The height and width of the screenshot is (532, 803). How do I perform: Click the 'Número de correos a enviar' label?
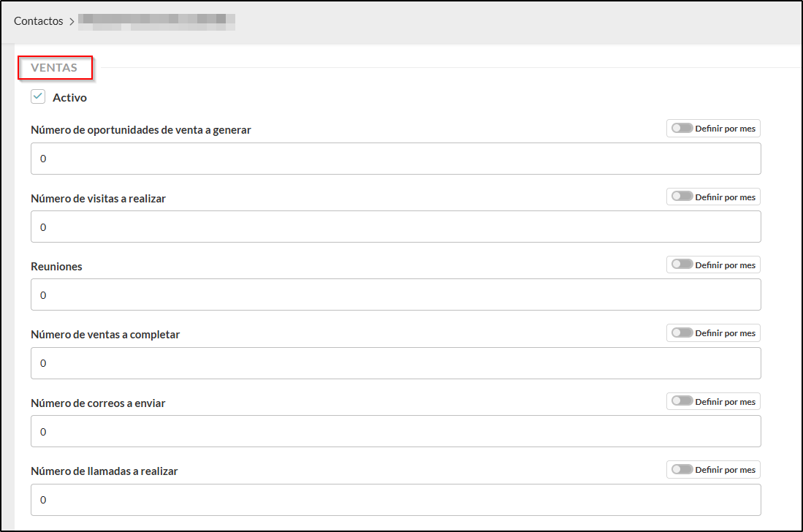click(x=98, y=403)
